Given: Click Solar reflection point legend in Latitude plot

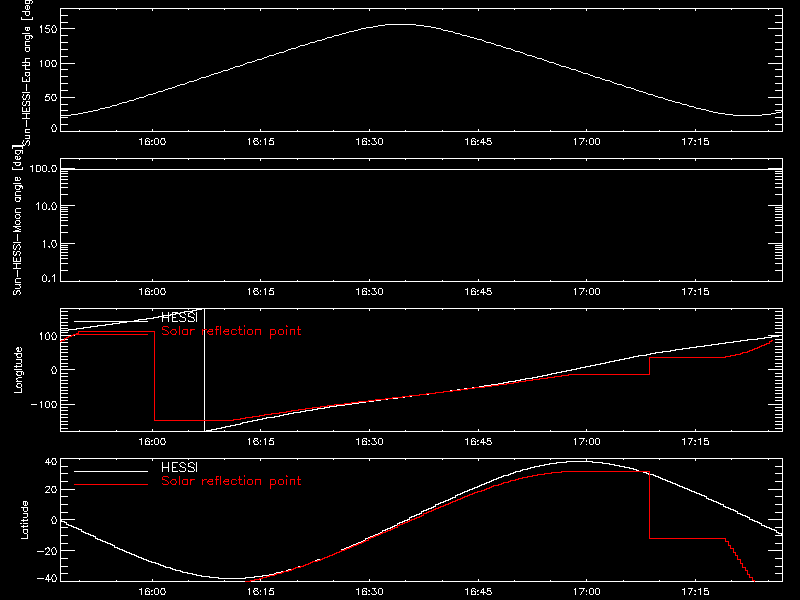Looking at the screenshot, I should [231, 481].
